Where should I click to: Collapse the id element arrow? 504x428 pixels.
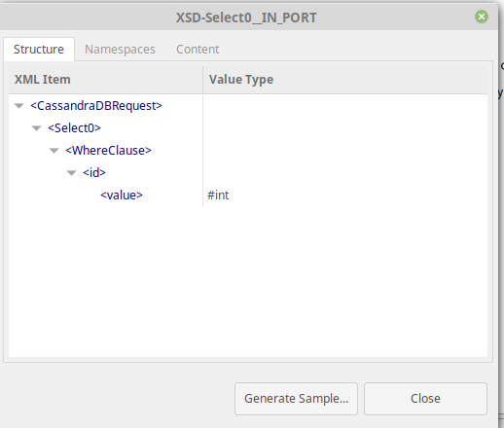click(71, 173)
